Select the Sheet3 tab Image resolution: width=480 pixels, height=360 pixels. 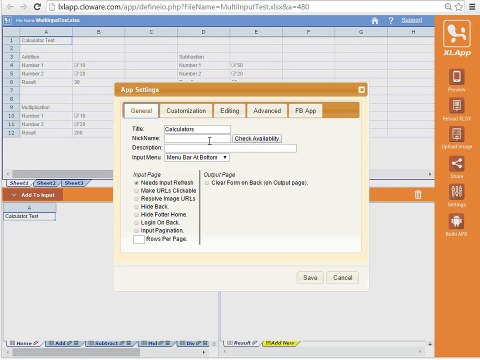tap(74, 183)
